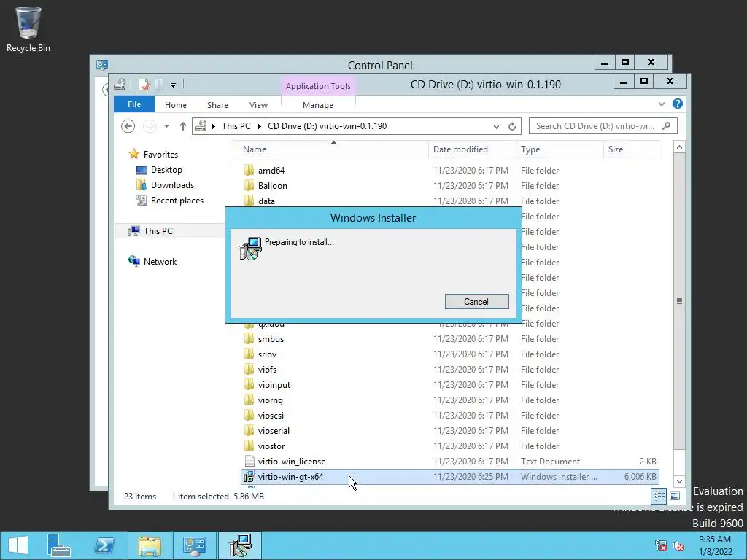Expand the This PC breadcrumb arrow
The width and height of the screenshot is (747, 560).
click(x=260, y=126)
